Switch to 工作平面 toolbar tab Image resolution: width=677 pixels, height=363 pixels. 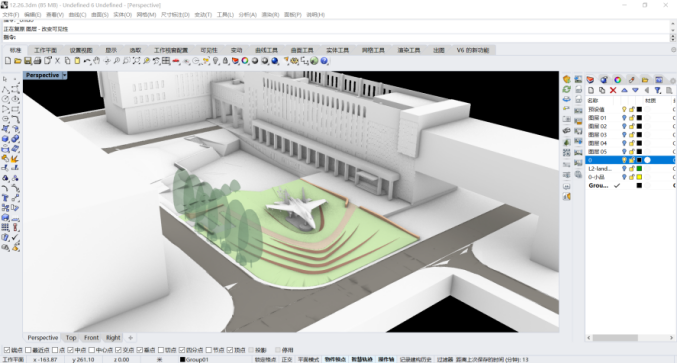coord(45,50)
